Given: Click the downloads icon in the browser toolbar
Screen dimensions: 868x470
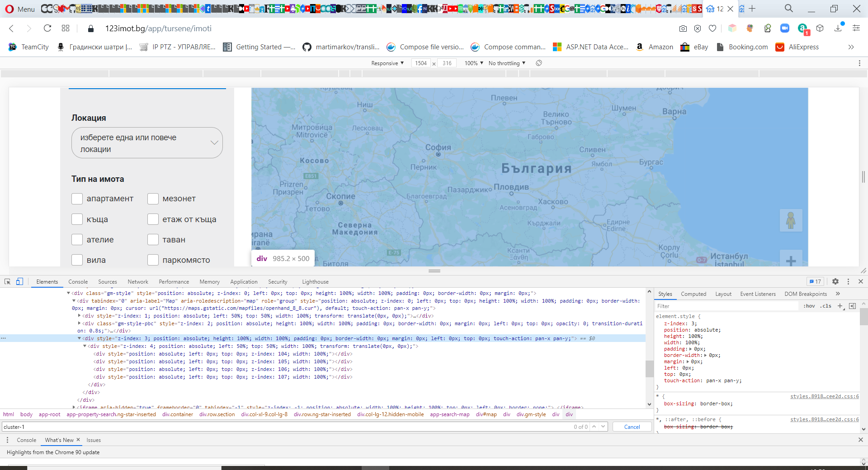Looking at the screenshot, I should click(x=839, y=28).
